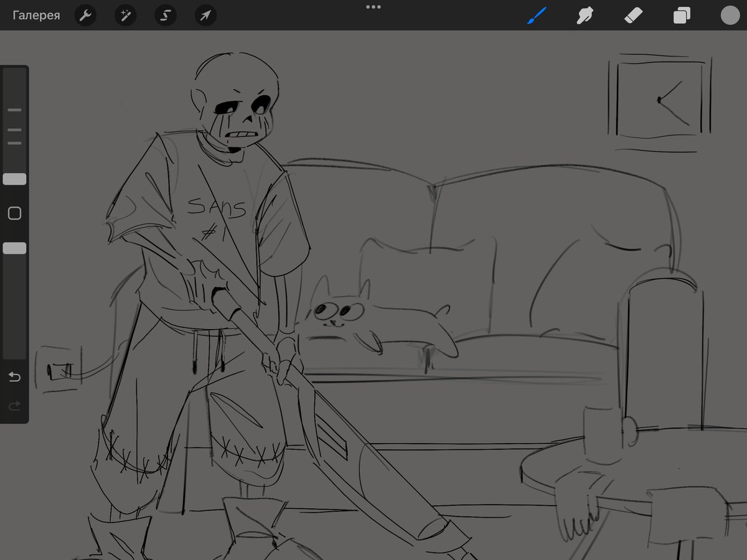
Task: Open the Actions wrench menu
Action: 85,16
